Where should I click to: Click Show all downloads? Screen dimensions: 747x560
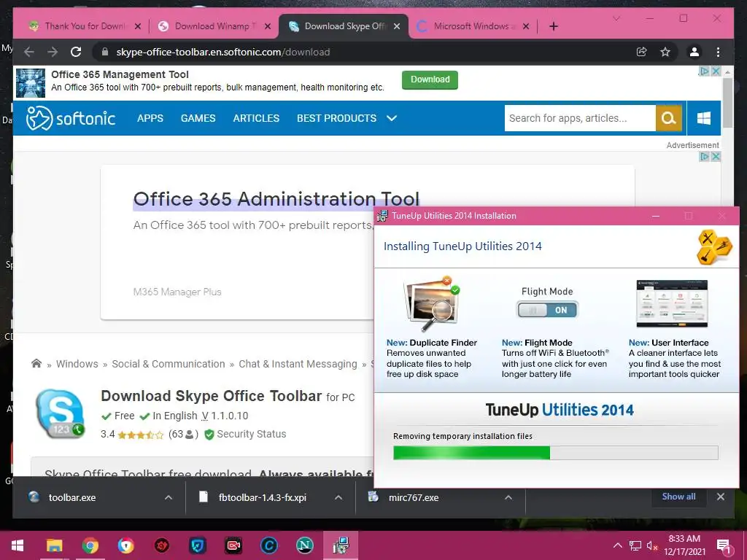click(678, 497)
